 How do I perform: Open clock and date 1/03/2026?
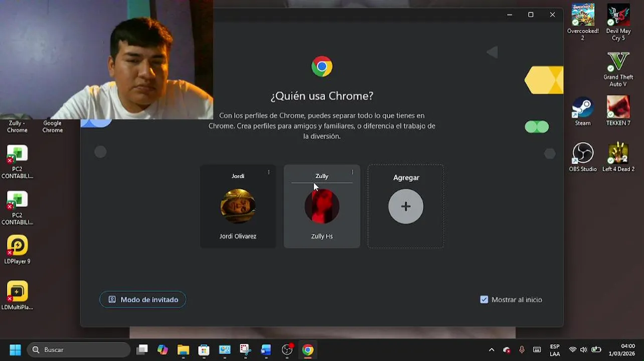point(622,350)
